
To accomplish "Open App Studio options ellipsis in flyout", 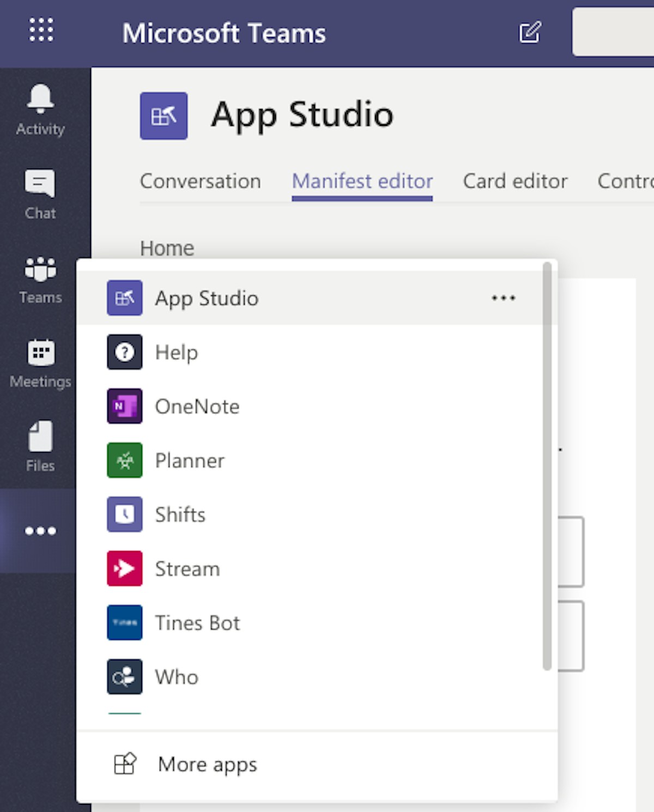I will pyautogui.click(x=503, y=298).
